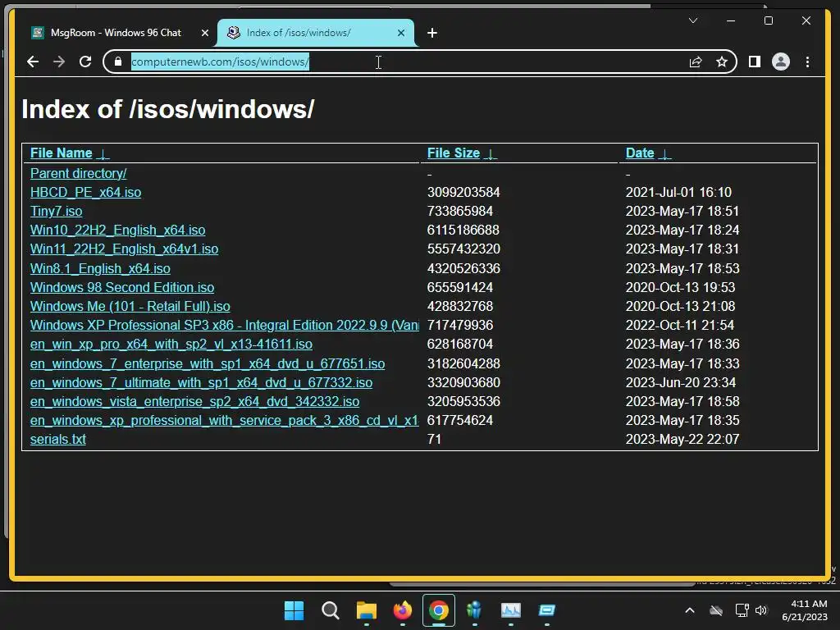
Task: Launch Firefox from the taskbar
Action: 402,610
